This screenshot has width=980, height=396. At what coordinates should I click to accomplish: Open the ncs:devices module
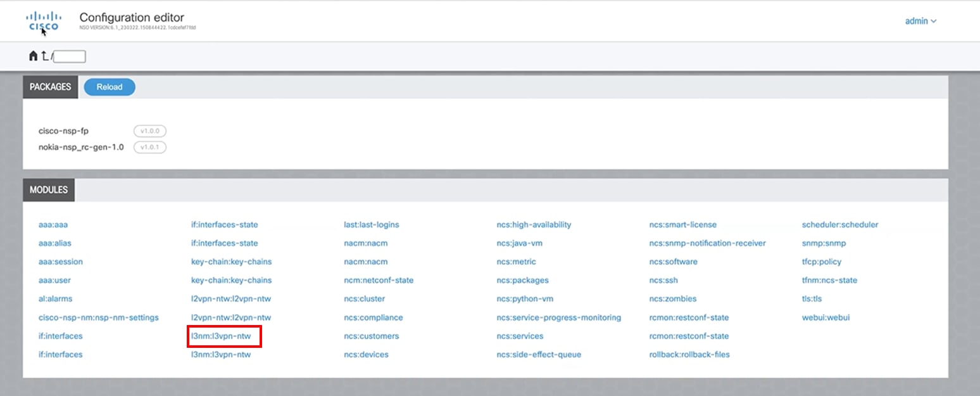[367, 354]
